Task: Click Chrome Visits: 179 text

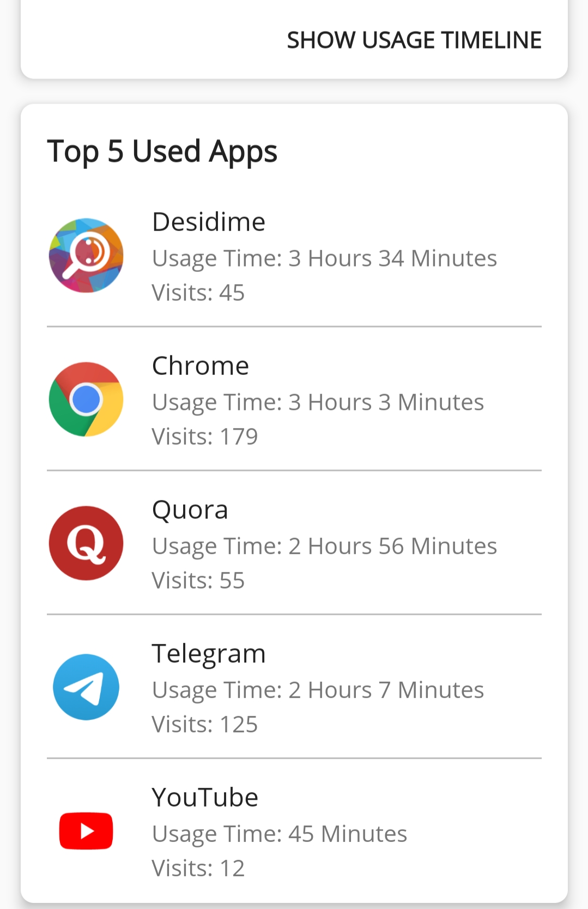Action: coord(205,437)
